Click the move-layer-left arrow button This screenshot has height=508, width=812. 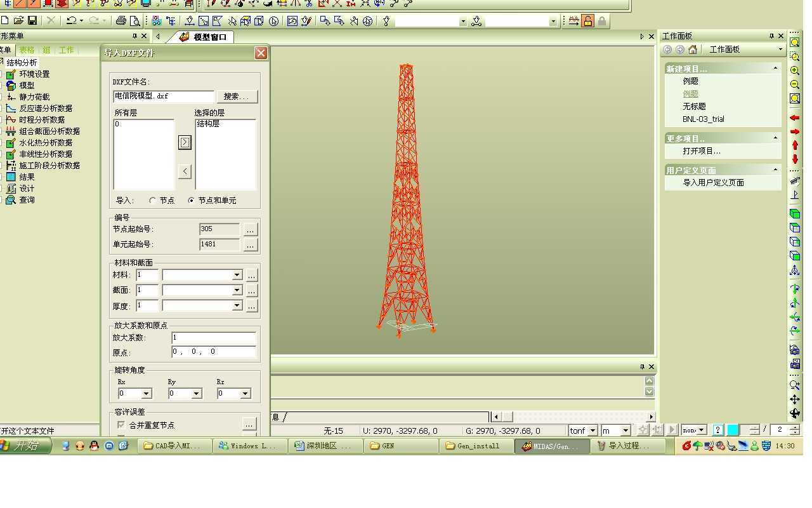185,171
